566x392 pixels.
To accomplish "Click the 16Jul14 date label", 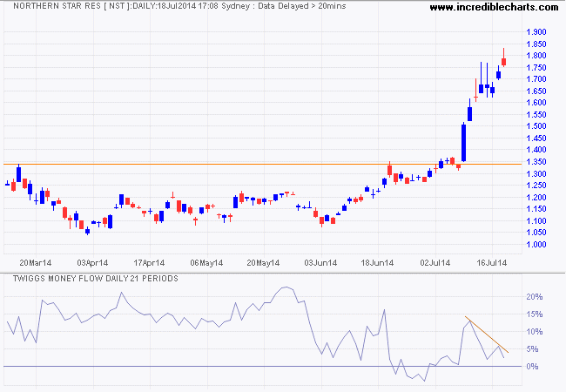I will click(x=492, y=263).
